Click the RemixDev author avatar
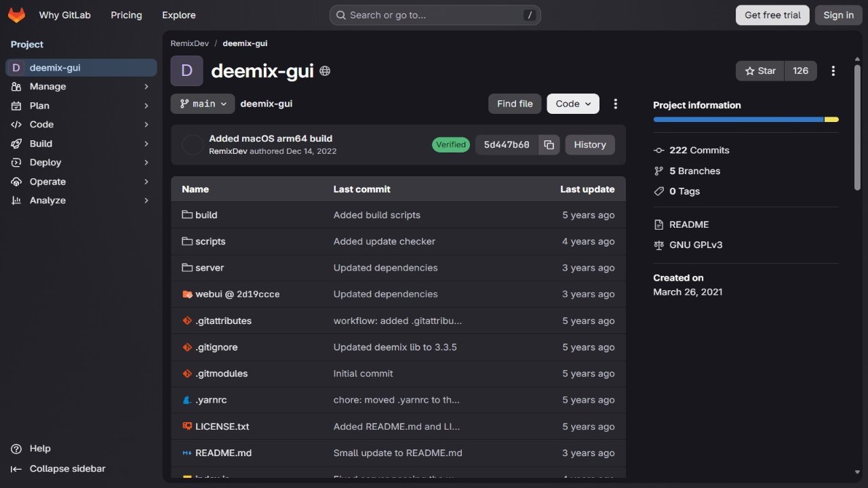 pos(193,144)
